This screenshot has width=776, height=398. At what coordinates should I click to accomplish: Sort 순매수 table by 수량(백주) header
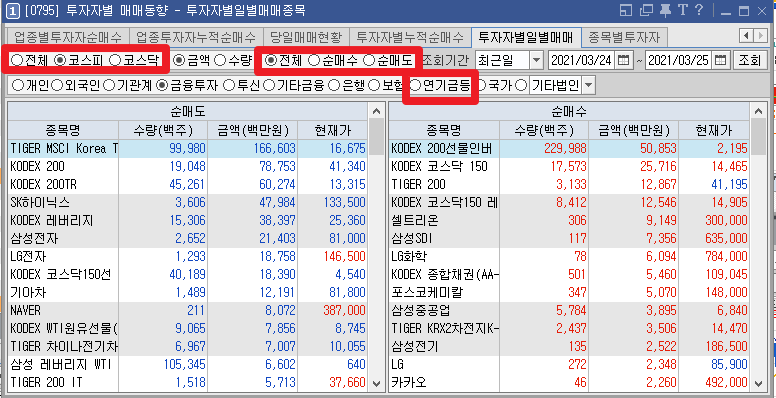(x=544, y=131)
